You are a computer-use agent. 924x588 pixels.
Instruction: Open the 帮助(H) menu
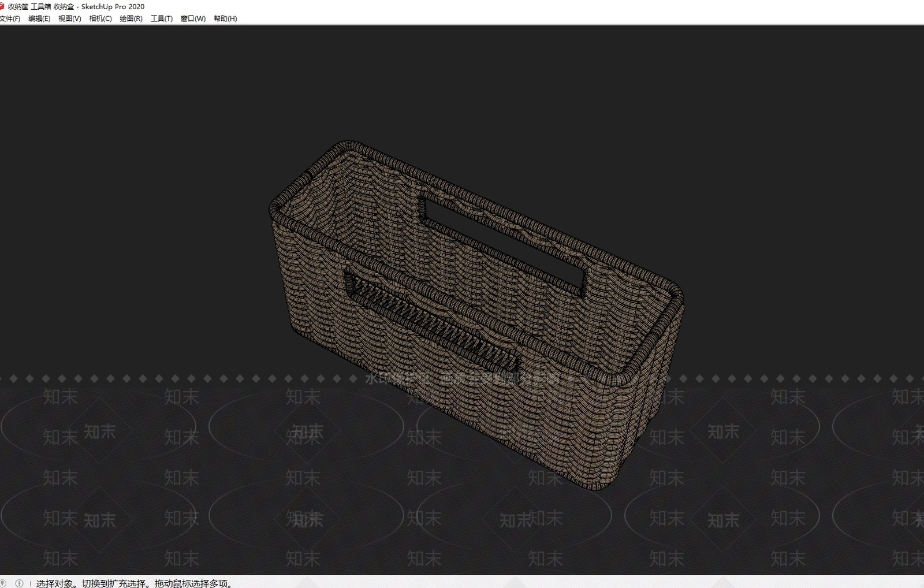(225, 18)
